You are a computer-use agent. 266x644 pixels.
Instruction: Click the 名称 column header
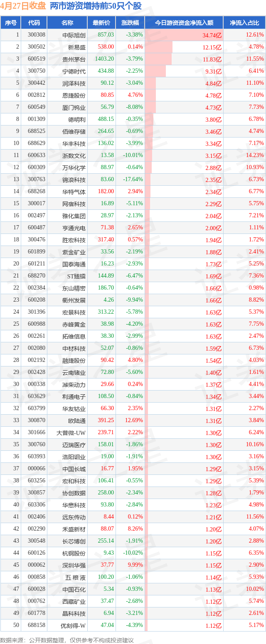pos(67,23)
